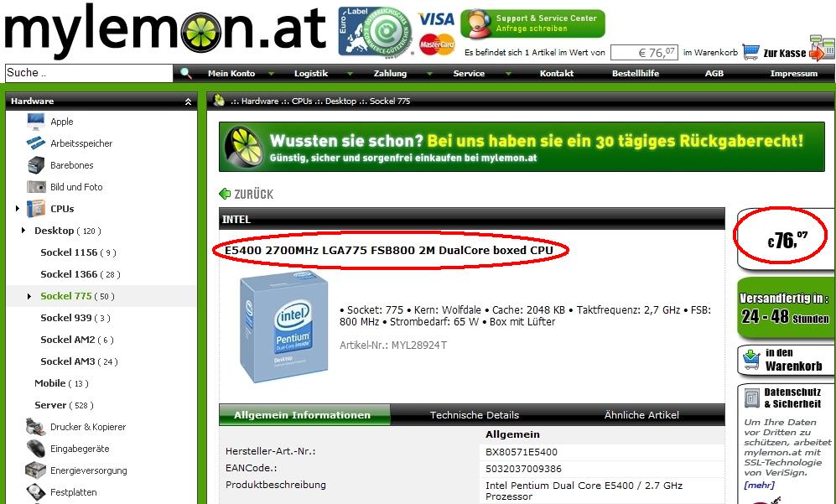
Task: Add item via in den Warenkorb button
Action: tap(786, 360)
